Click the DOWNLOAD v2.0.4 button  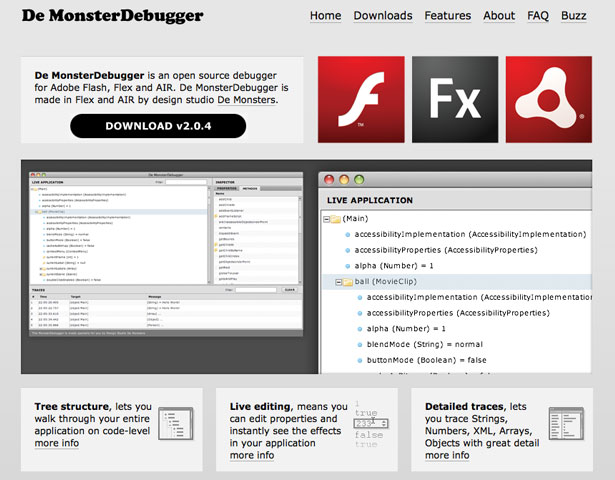click(x=158, y=126)
